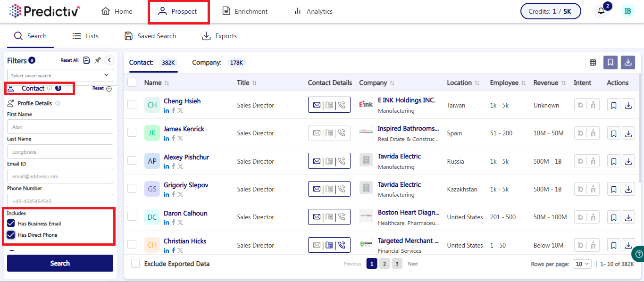Bookmark Cheng Hsieh's row

pyautogui.click(x=614, y=105)
